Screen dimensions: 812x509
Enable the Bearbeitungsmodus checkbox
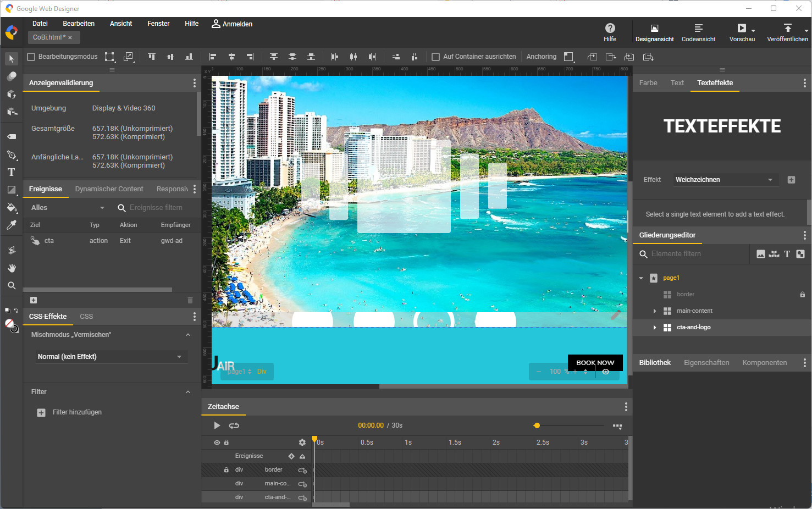[x=30, y=56]
